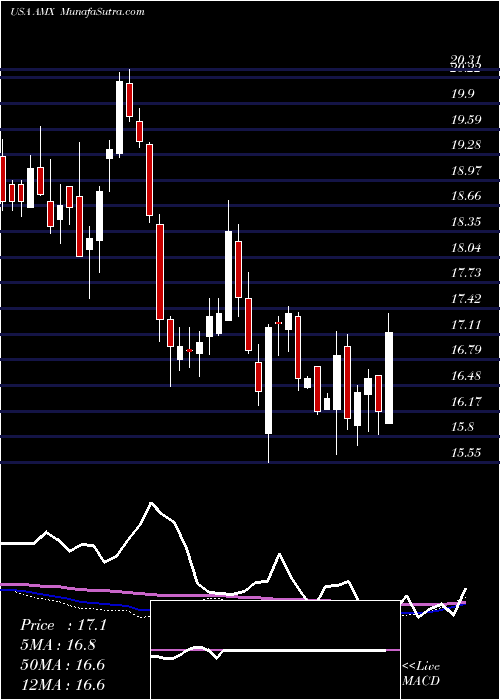Click the 18.35 price axis label
500x700 pixels.
pos(467,221)
